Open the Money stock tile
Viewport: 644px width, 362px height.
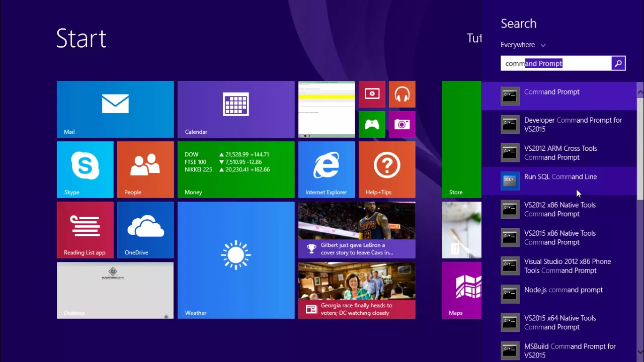click(236, 169)
